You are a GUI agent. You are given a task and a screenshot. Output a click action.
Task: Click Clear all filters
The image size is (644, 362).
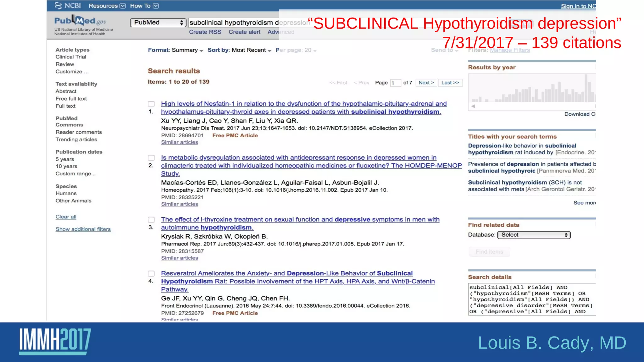click(66, 217)
